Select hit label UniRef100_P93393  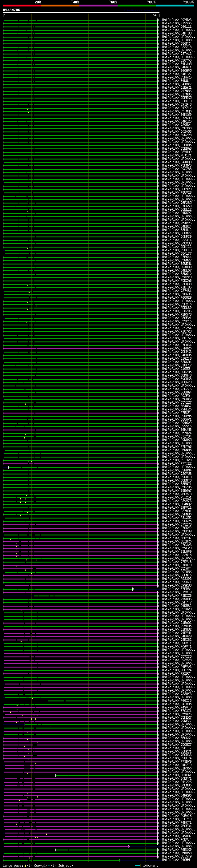coord(177,579)
